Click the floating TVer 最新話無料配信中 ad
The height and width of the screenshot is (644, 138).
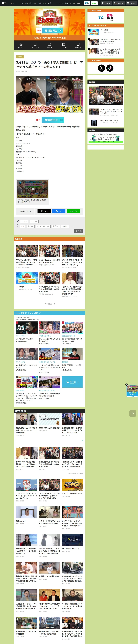click(x=132, y=391)
